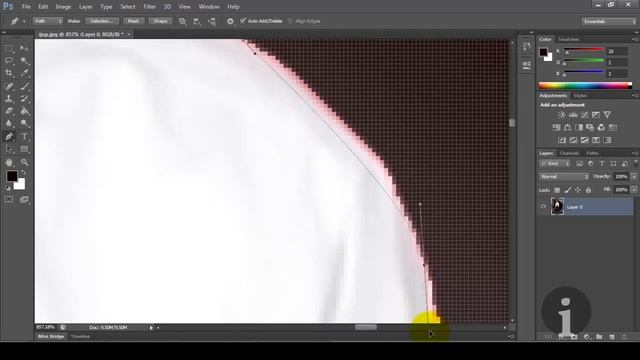Toggle Align Edges checkbox
The image size is (640, 360).
tap(290, 21)
